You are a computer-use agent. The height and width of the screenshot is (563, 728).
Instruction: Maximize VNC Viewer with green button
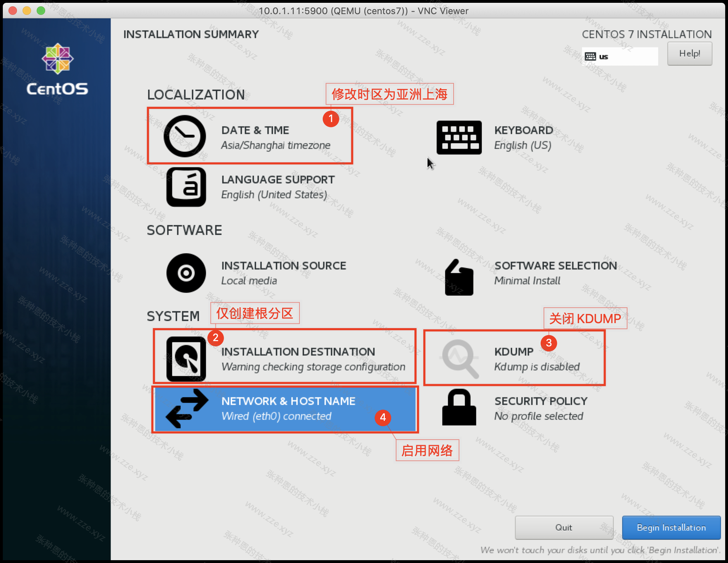[41, 11]
